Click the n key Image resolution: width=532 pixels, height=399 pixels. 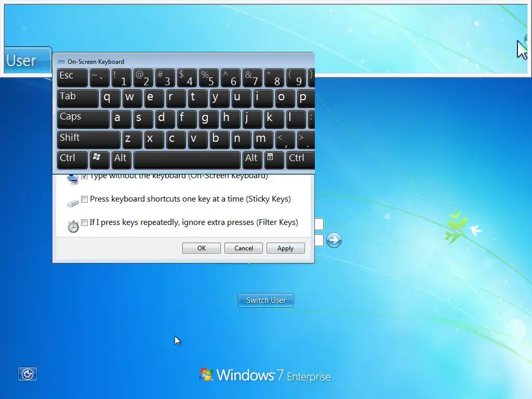coord(242,140)
